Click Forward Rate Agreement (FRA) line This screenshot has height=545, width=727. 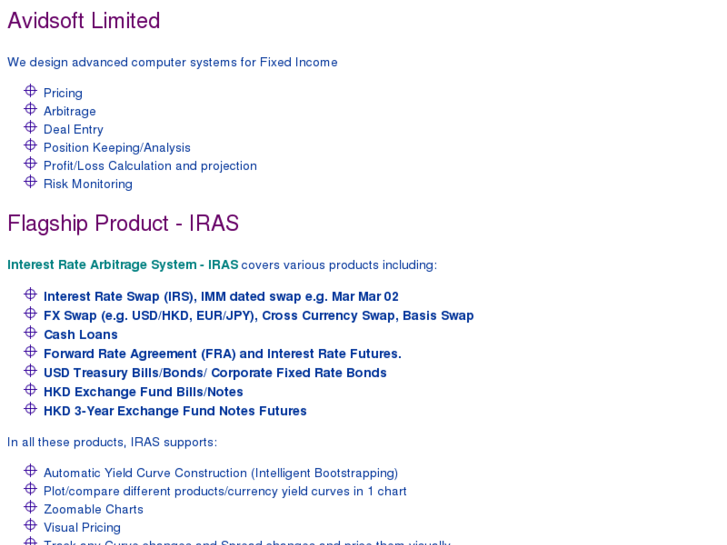pos(223,354)
